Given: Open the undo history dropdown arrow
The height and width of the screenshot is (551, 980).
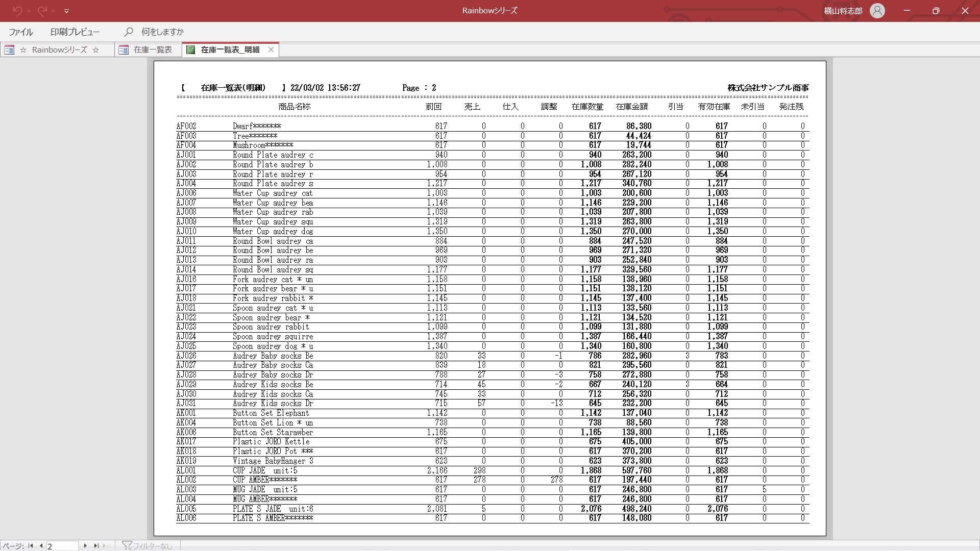Looking at the screenshot, I should 29,11.
